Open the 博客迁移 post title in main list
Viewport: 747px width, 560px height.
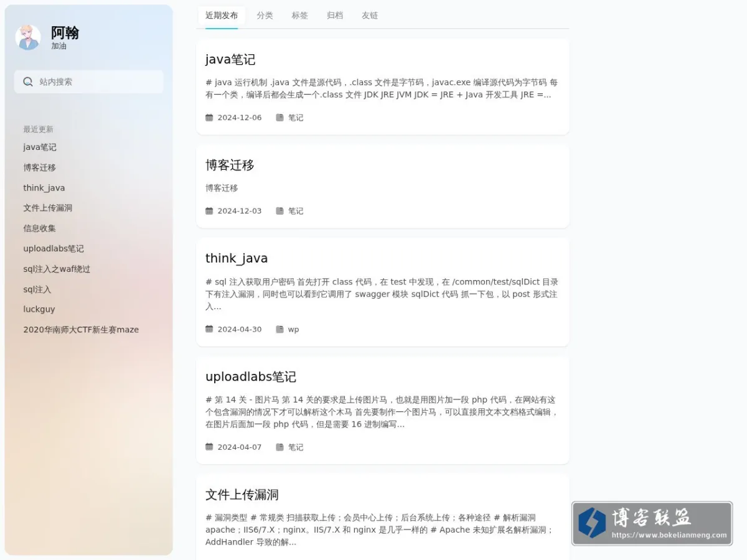[x=230, y=165]
